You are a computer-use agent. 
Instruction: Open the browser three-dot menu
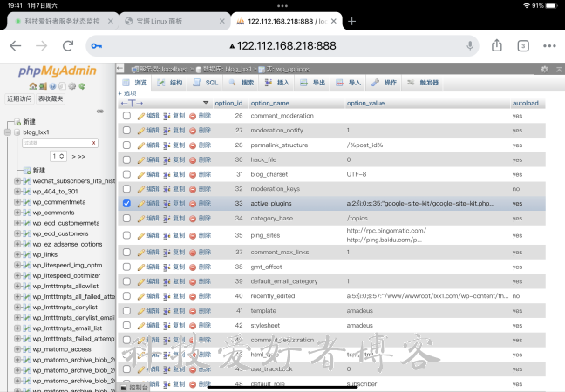[549, 46]
